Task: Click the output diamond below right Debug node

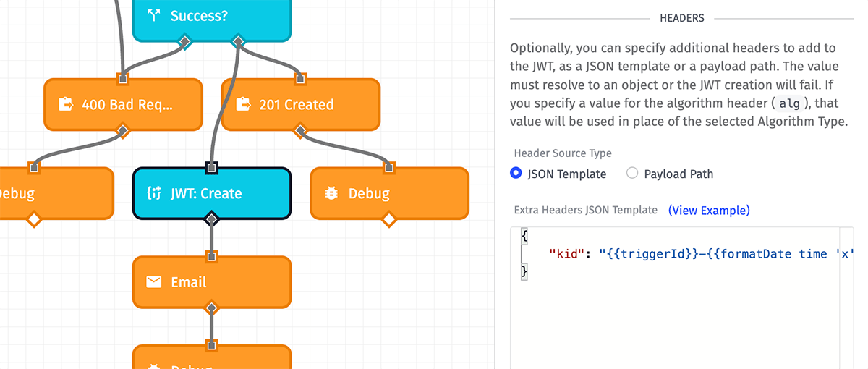Action: pyautogui.click(x=390, y=219)
